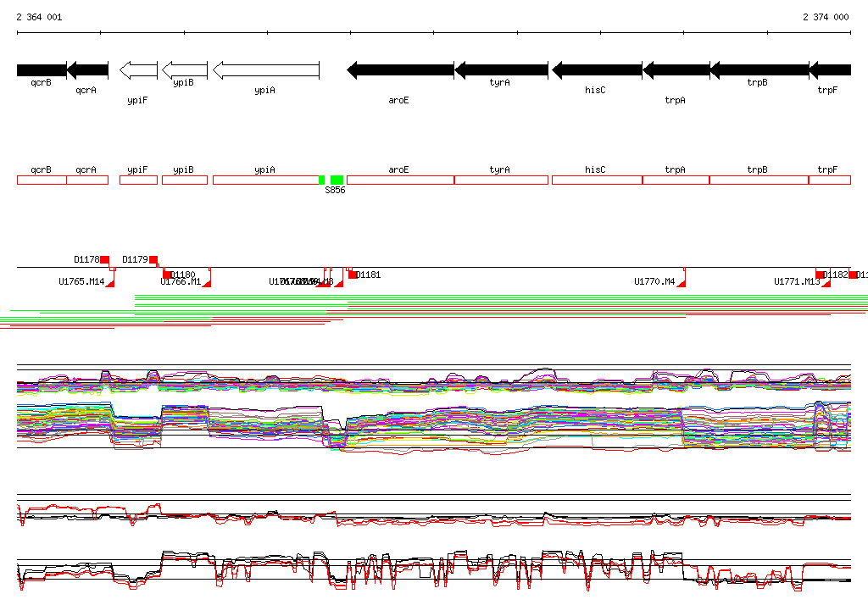The width and height of the screenshot is (868, 605).
Task: Select the hisC outlined box in annotation track
Action: pyautogui.click(x=597, y=180)
